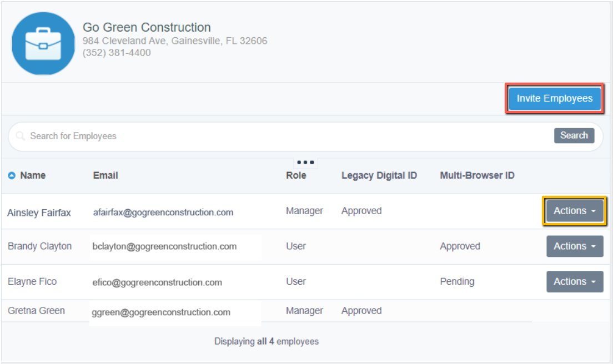Screen dimensions: 613x364
Task: Select the Ainsley Fairfax employee name
Action: click(39, 213)
